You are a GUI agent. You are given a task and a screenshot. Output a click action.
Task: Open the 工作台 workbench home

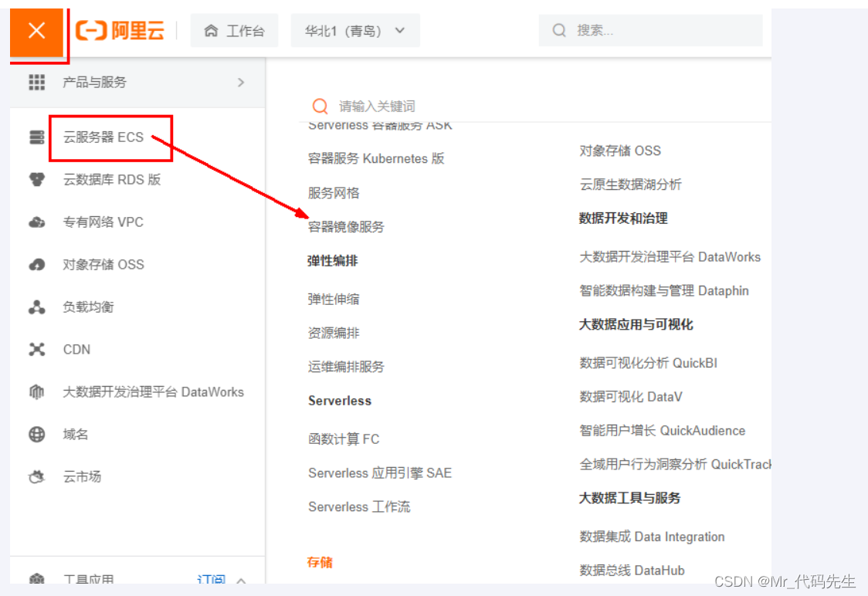coord(234,30)
